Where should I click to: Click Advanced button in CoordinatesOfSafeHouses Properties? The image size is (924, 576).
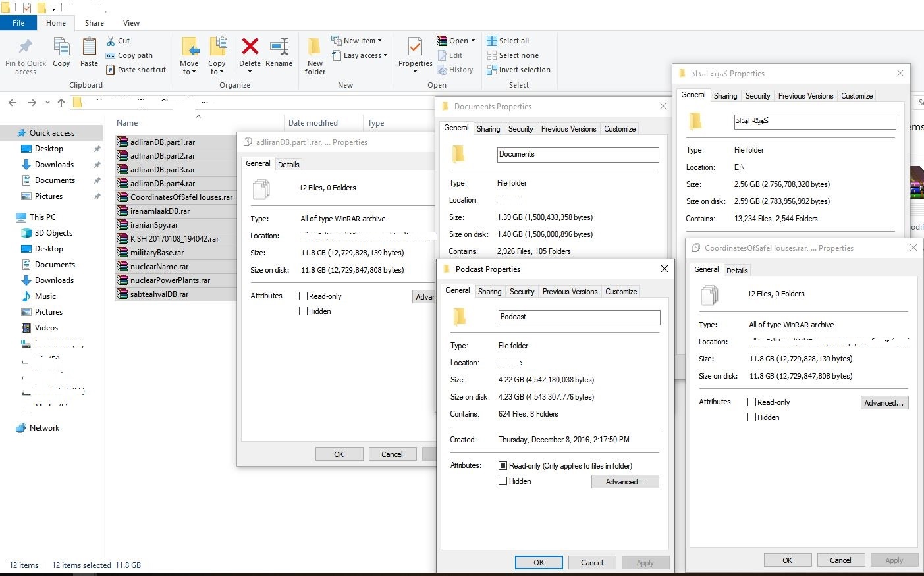[x=884, y=403]
